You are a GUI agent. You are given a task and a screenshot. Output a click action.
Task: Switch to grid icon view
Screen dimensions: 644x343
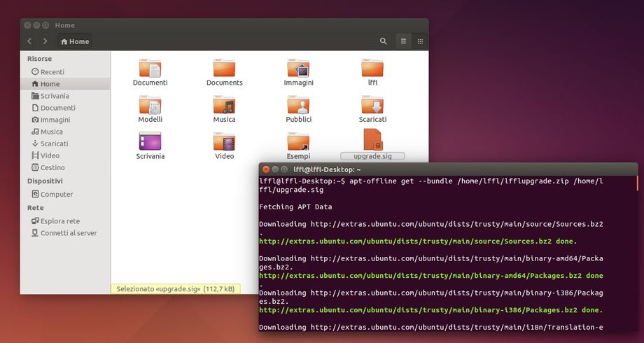(x=420, y=41)
